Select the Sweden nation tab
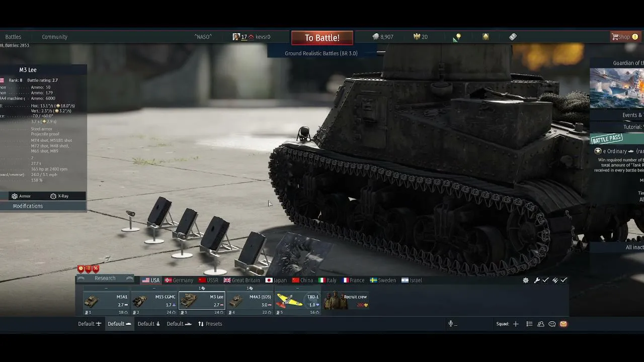This screenshot has width=644, height=362. tap(383, 281)
